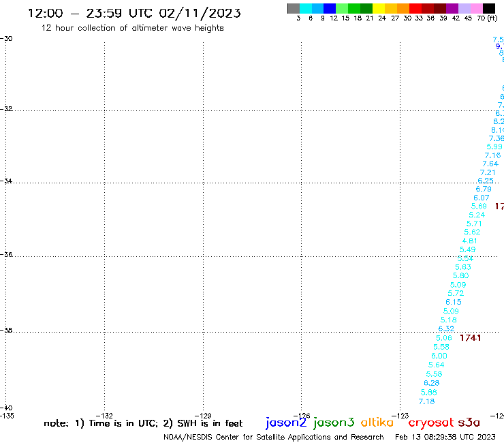Select the purple swatch in the color scale
The image size is (504, 443).
[x=452, y=8]
